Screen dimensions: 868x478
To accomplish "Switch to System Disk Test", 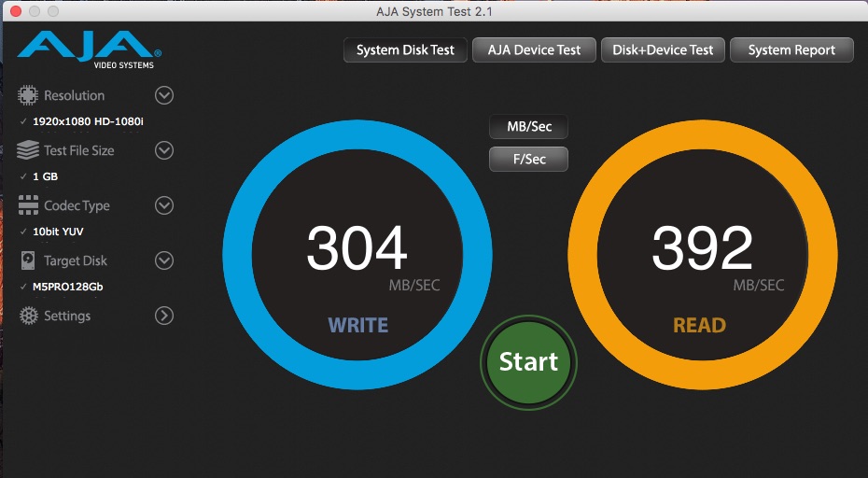I will coord(405,49).
